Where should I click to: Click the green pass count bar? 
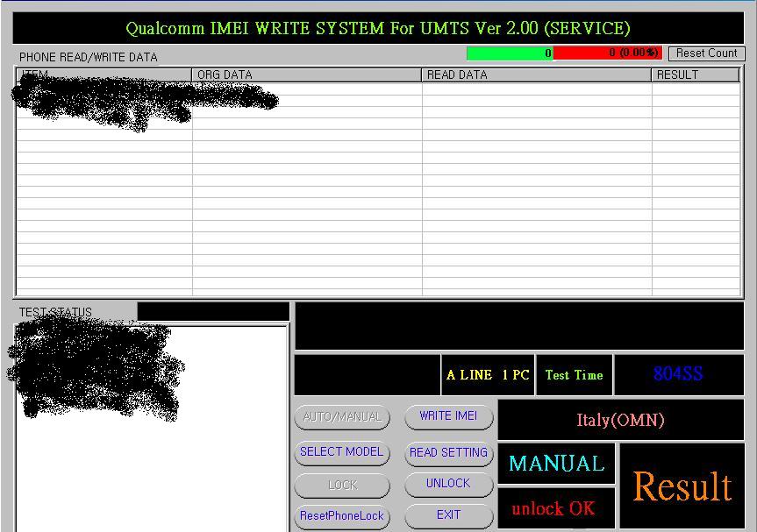coord(510,53)
